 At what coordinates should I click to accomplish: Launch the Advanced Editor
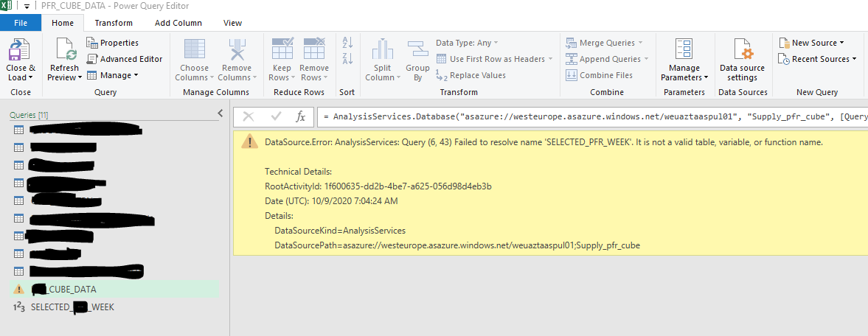pyautogui.click(x=125, y=59)
